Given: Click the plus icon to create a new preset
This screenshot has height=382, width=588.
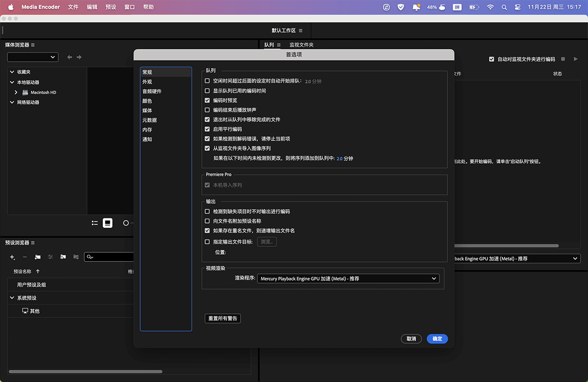Looking at the screenshot, I should (12, 257).
